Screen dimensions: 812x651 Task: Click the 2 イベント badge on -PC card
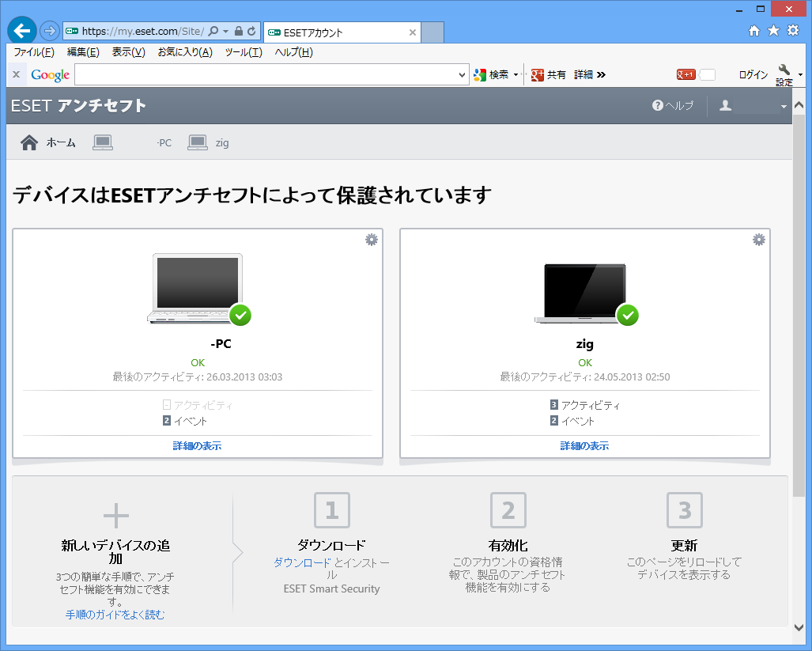[167, 421]
